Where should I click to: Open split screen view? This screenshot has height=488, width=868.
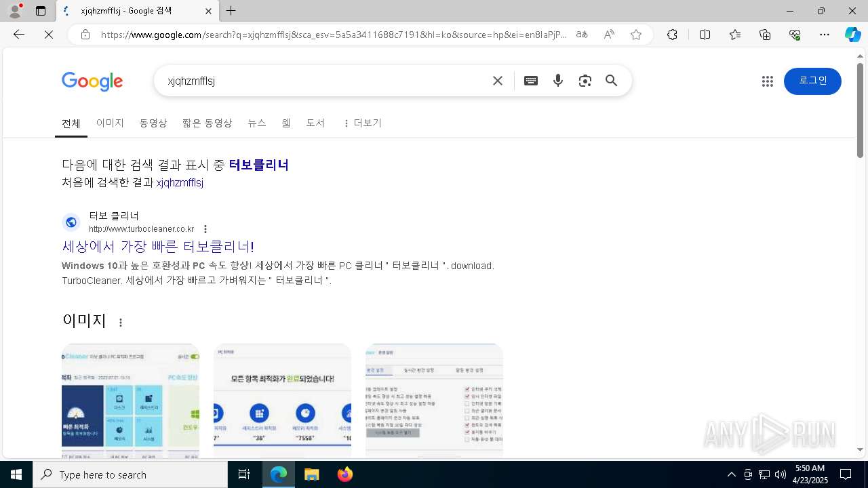(x=705, y=35)
